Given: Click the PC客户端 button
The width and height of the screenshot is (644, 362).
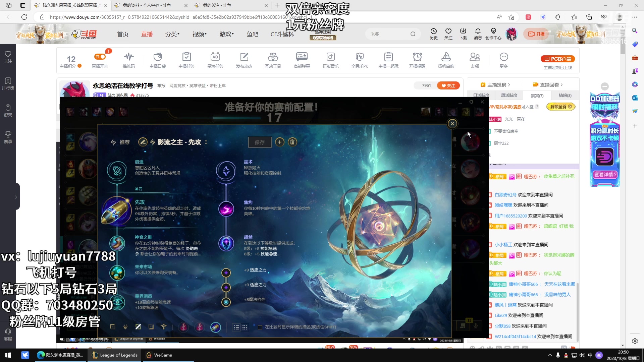Looking at the screenshot, I should pyautogui.click(x=558, y=59).
